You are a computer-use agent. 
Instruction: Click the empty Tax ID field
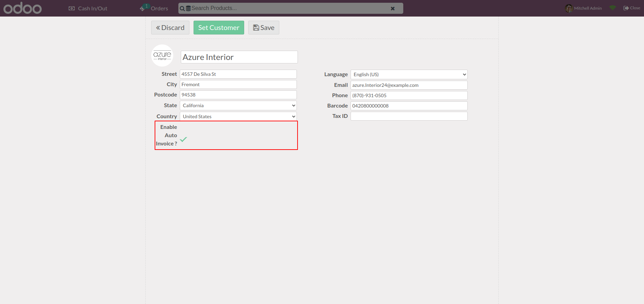point(409,116)
